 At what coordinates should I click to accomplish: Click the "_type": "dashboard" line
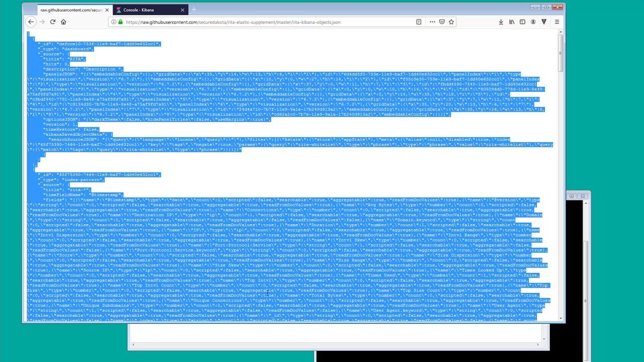[65, 49]
